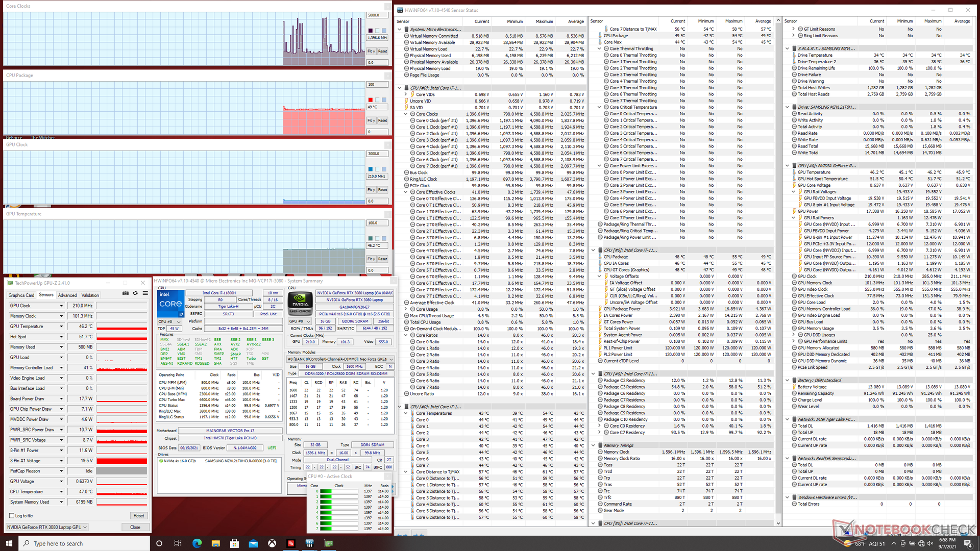The image size is (980, 551).
Task: Open the Board Power Draw sensor dropdown
Action: point(61,399)
